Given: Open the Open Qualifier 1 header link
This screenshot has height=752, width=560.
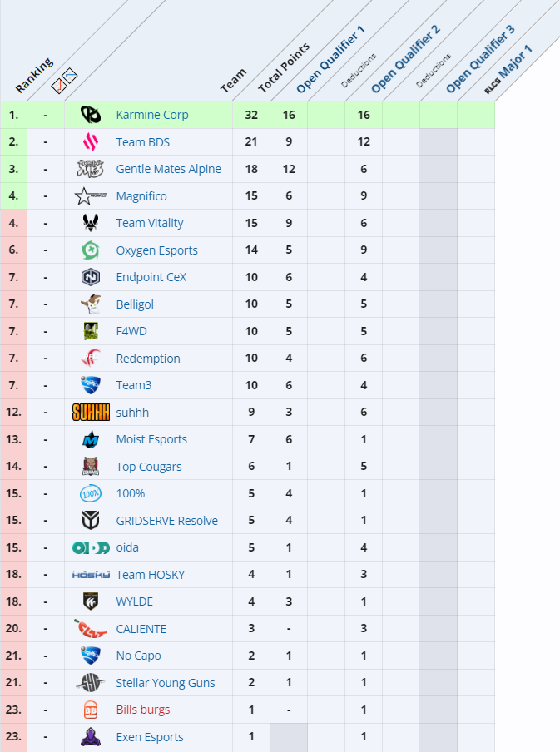Looking at the screenshot, I should 331,60.
